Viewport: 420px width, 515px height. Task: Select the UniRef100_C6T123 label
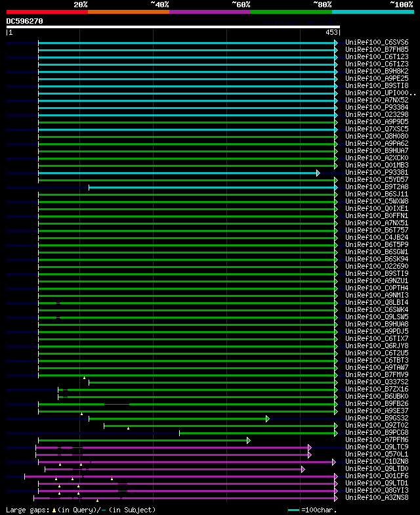[x=377, y=56]
